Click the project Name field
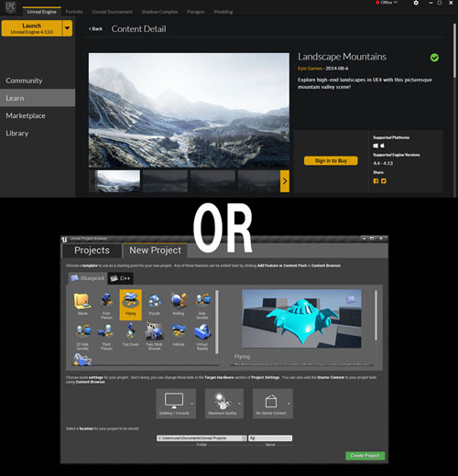458x476 pixels. (x=270, y=438)
